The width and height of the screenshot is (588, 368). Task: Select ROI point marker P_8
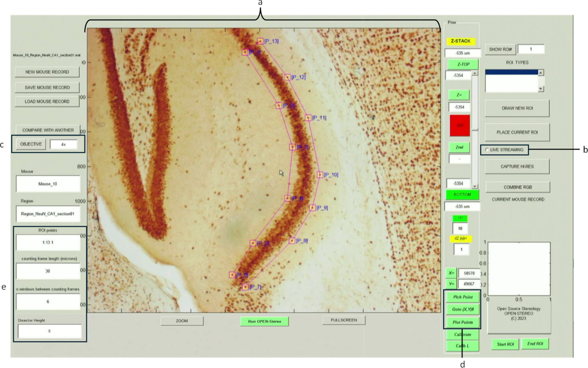click(292, 241)
